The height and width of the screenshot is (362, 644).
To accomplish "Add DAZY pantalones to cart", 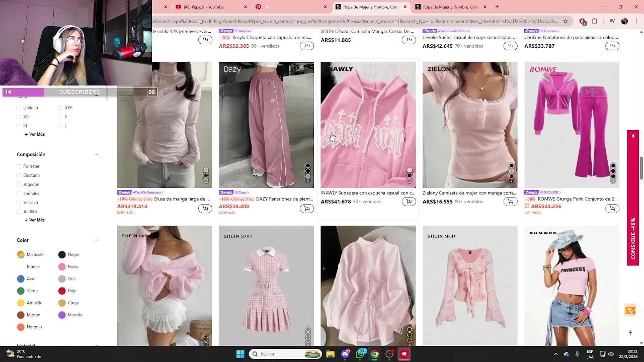I will tap(306, 208).
